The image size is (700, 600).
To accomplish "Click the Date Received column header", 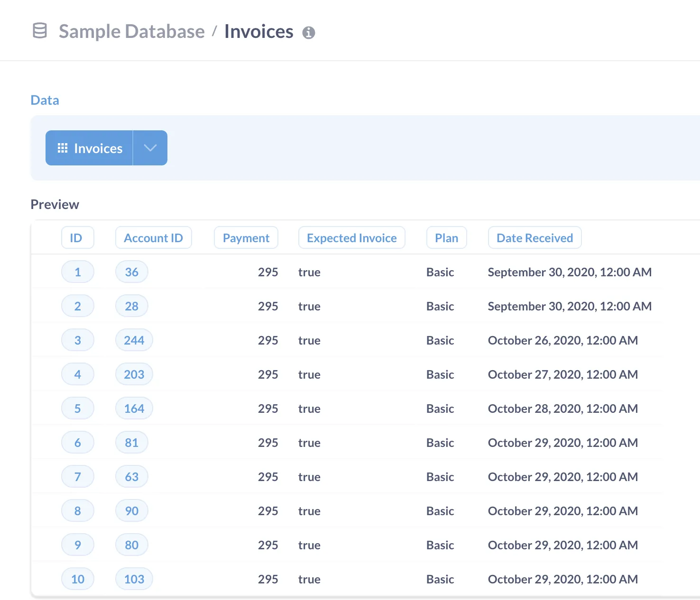I will (x=534, y=237).
